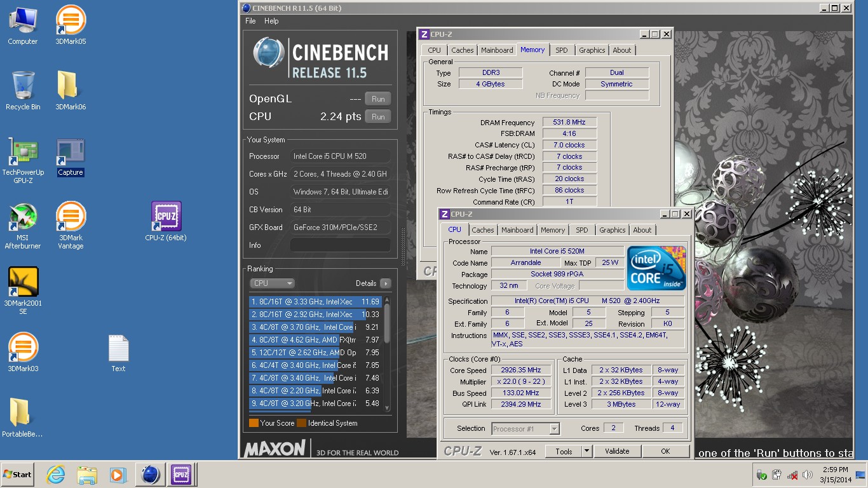Click the ranking list scrollbar
868x488 pixels.
[386, 354]
